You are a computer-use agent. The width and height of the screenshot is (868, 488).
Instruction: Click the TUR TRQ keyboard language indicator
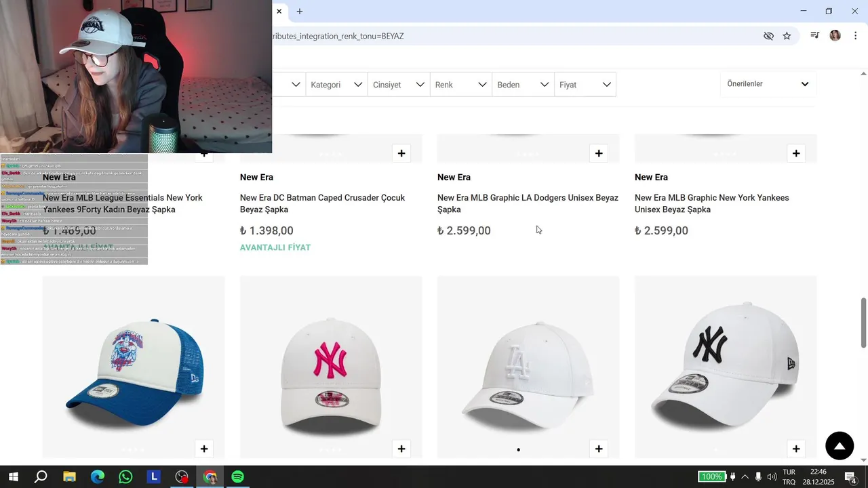[x=789, y=477]
